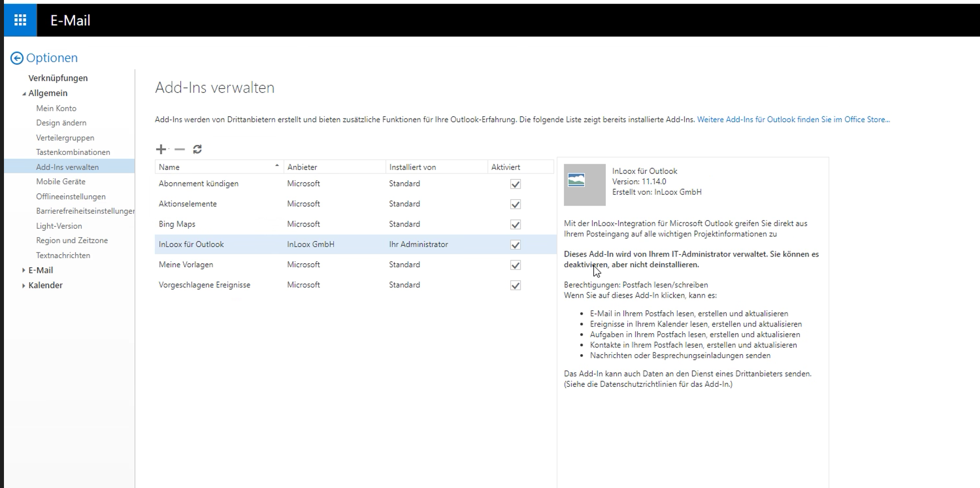The image size is (980, 488).
Task: Add a new add-in with plus icon
Action: 161,149
